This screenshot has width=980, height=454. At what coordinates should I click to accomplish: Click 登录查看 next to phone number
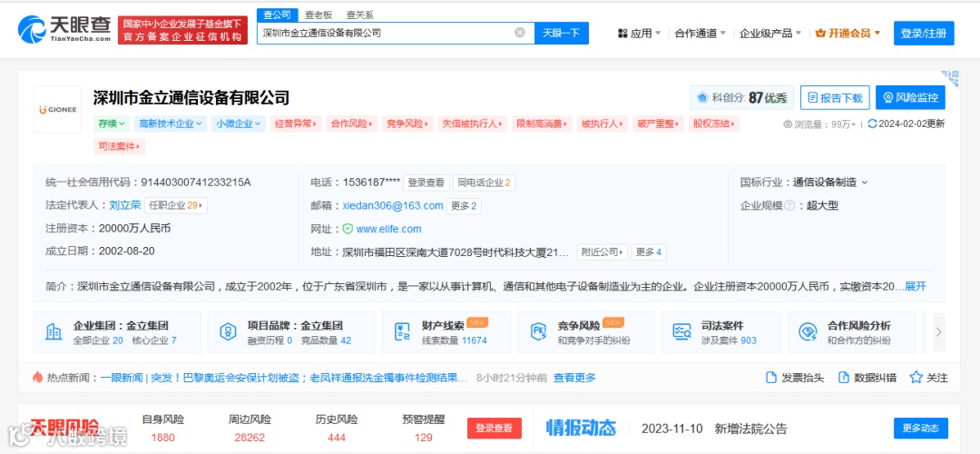(x=426, y=183)
